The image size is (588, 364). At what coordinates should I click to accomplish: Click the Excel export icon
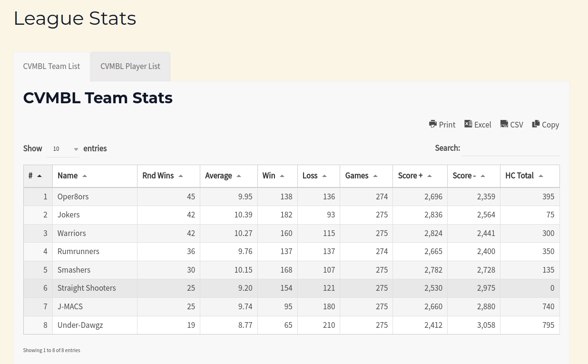pos(468,124)
